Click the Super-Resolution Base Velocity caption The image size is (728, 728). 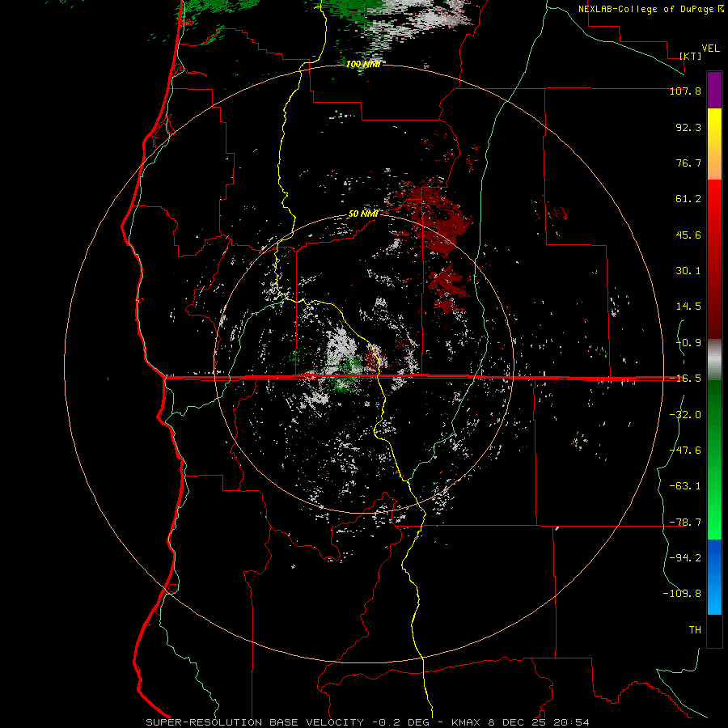click(x=368, y=722)
